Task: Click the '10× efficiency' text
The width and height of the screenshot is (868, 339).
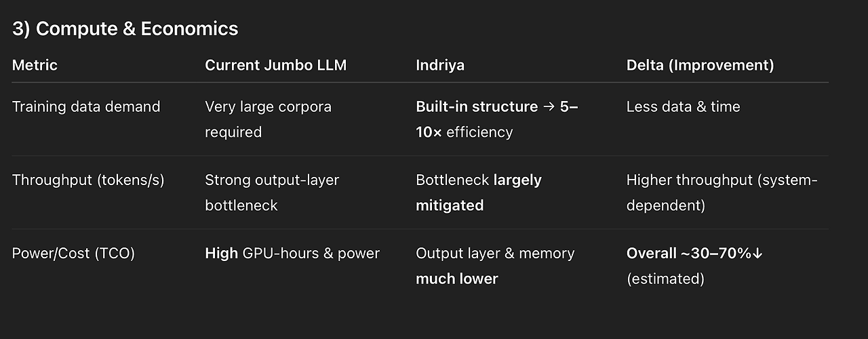Action: pyautogui.click(x=465, y=132)
